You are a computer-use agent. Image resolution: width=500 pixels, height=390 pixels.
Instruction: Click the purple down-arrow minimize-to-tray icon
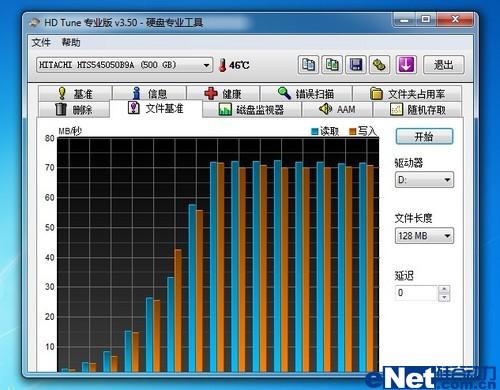[x=406, y=65]
